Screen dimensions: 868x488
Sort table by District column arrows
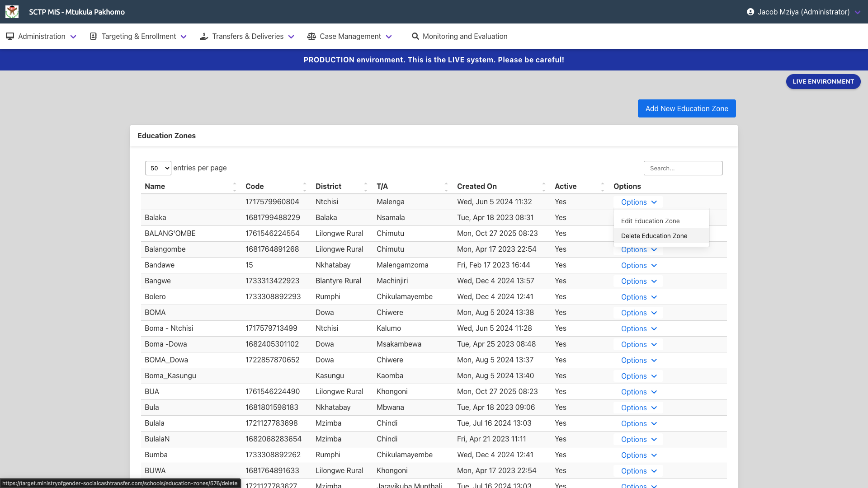[x=366, y=187]
